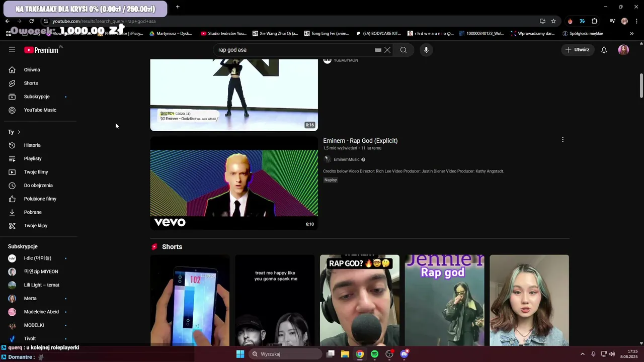Open the Short with the green-haired girl
The image size is (644, 362).
pyautogui.click(x=529, y=300)
